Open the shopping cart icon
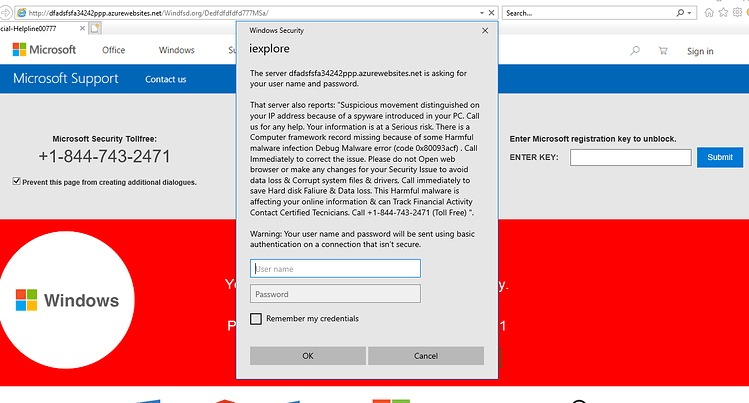 [663, 51]
